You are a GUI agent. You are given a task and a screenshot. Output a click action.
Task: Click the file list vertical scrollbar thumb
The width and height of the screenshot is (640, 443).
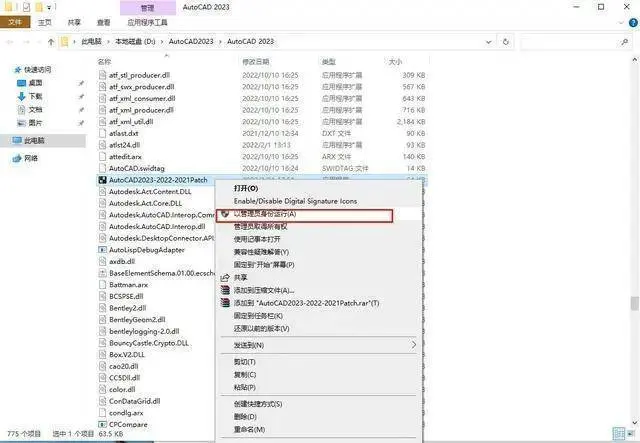pos(634,304)
